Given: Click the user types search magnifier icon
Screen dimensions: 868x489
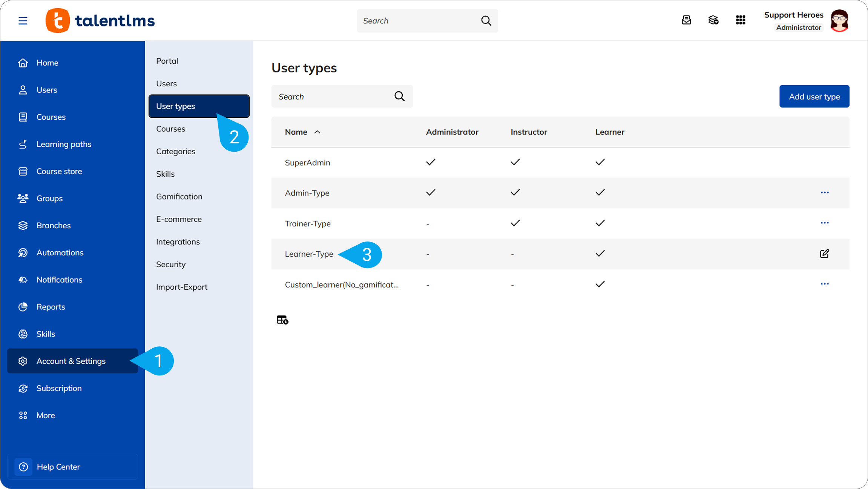Looking at the screenshot, I should pos(400,97).
